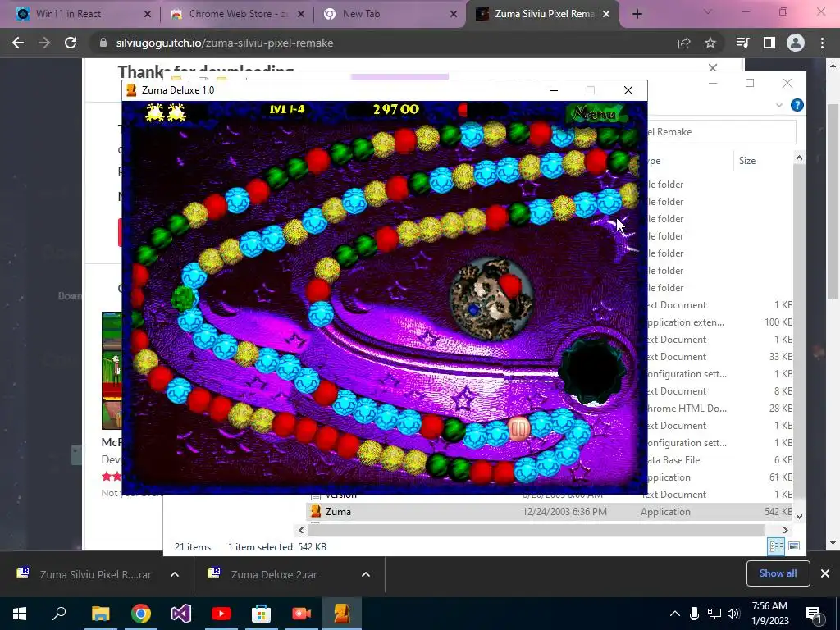Click the Chrome page scrollbar down arrow
Image resolution: width=840 pixels, height=630 pixels.
[833, 543]
